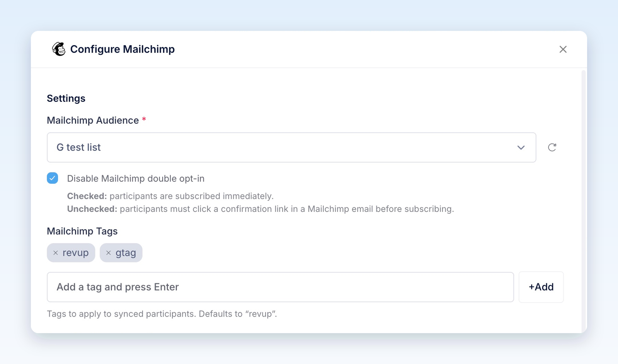Click the 'Checked: participants are subscribed immediately' text
This screenshot has width=618, height=364.
click(x=170, y=196)
